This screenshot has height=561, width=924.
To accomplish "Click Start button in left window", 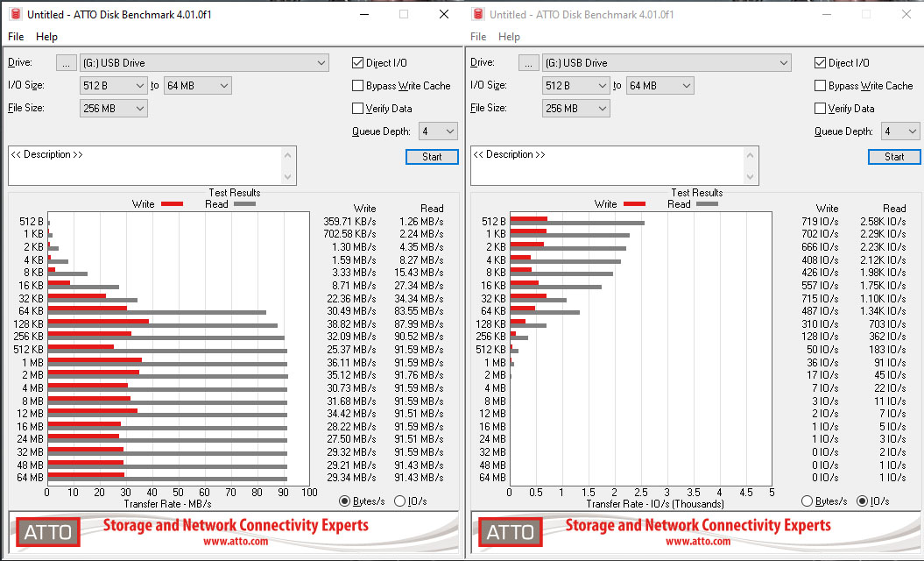I will (432, 157).
